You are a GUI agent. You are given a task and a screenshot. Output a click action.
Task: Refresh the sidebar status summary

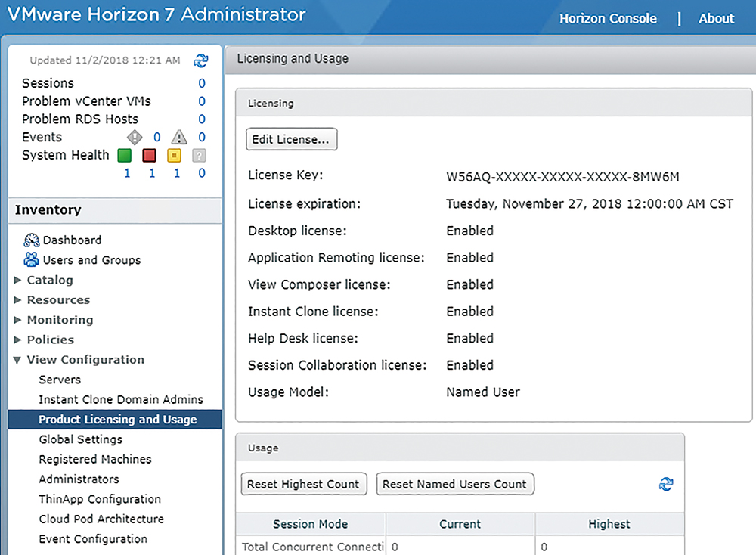pos(201,60)
